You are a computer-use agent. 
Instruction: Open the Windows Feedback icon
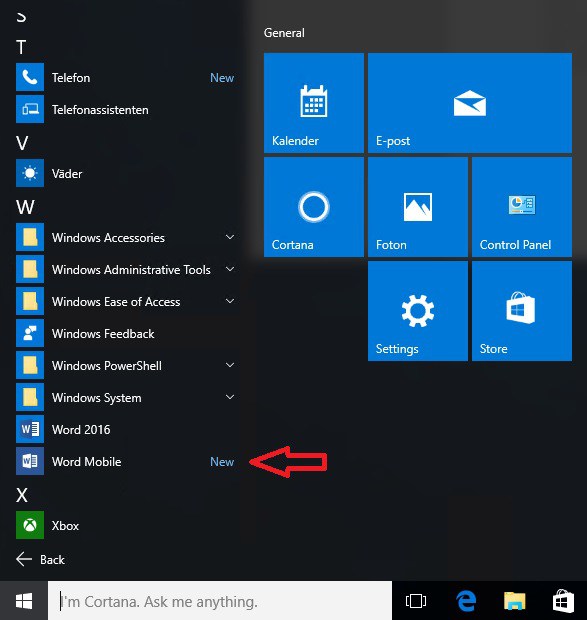(30, 333)
